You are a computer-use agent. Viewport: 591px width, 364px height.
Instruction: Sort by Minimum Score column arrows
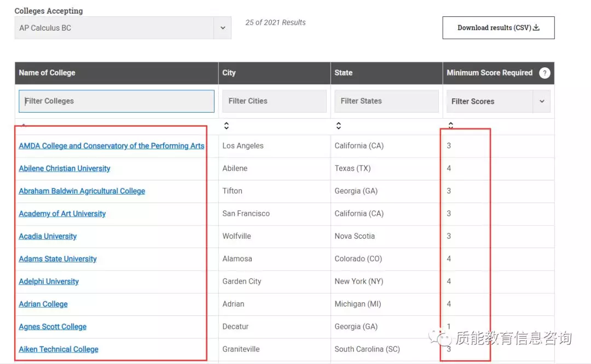tap(451, 125)
